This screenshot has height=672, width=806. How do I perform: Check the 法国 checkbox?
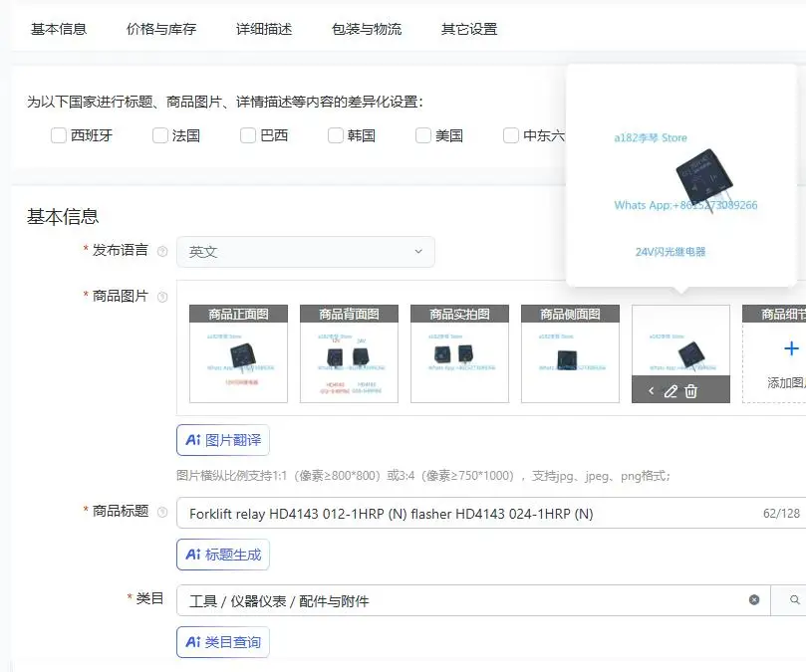pyautogui.click(x=160, y=135)
